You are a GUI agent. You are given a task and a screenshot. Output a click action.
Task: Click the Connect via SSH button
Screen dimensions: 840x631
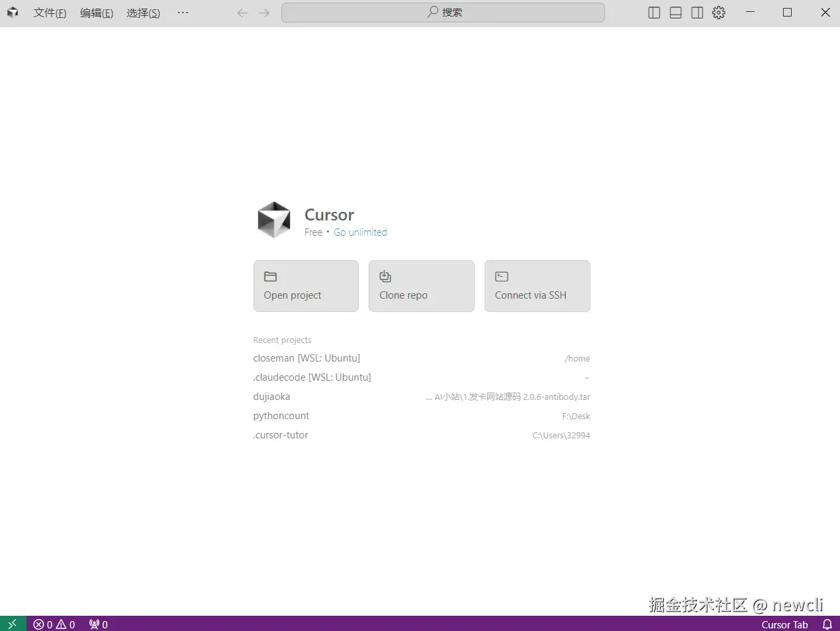pyautogui.click(x=537, y=286)
